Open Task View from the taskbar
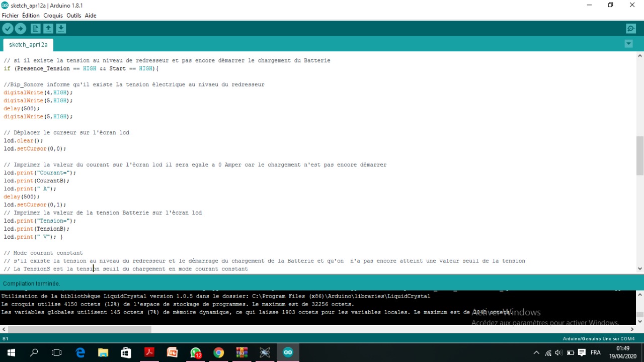The width and height of the screenshot is (644, 362). (x=57, y=352)
